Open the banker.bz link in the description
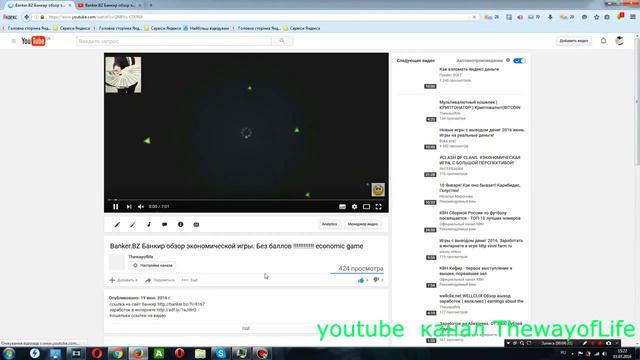640x360 pixels. coord(181,304)
